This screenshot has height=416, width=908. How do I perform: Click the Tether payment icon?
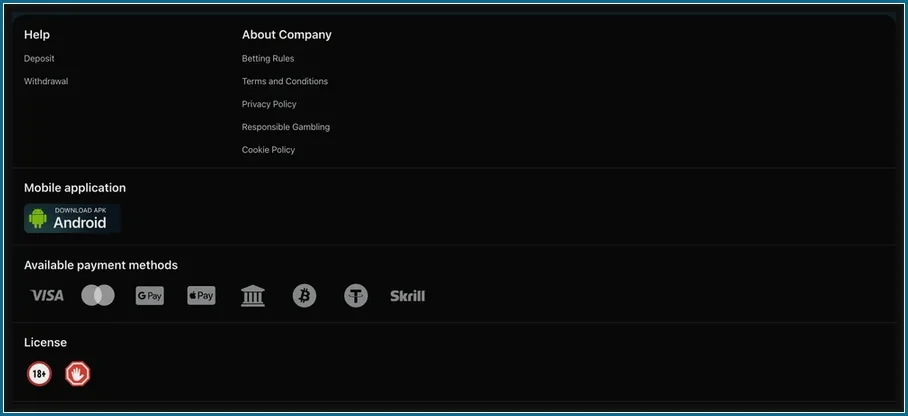(356, 295)
